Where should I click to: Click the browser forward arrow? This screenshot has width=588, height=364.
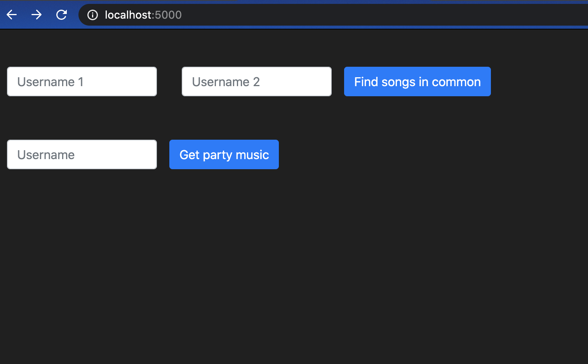[x=37, y=15]
